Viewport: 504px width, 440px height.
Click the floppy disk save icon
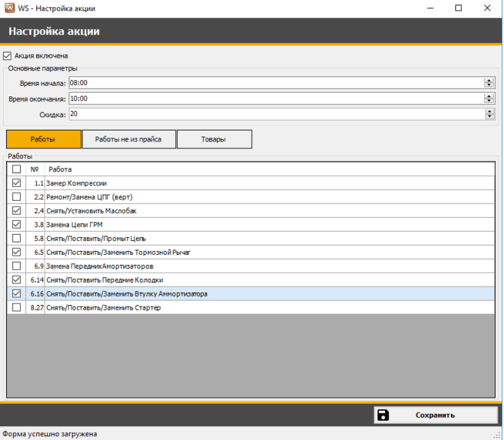pos(384,415)
